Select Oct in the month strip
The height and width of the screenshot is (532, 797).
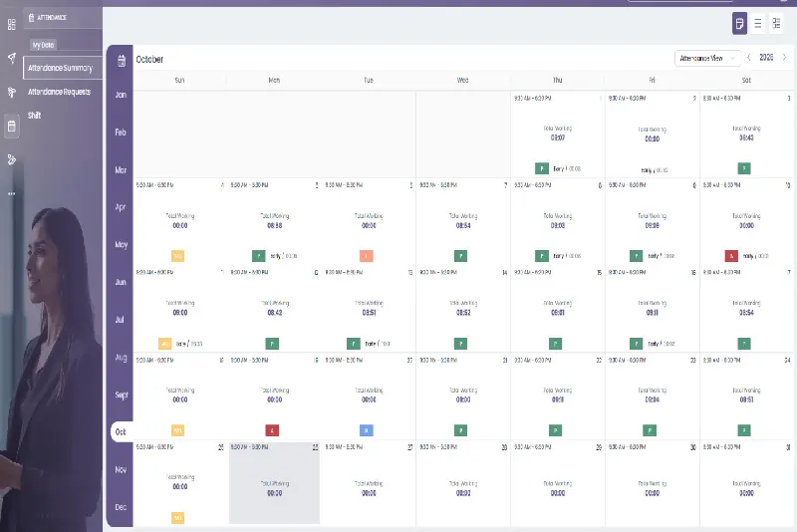pyautogui.click(x=121, y=432)
